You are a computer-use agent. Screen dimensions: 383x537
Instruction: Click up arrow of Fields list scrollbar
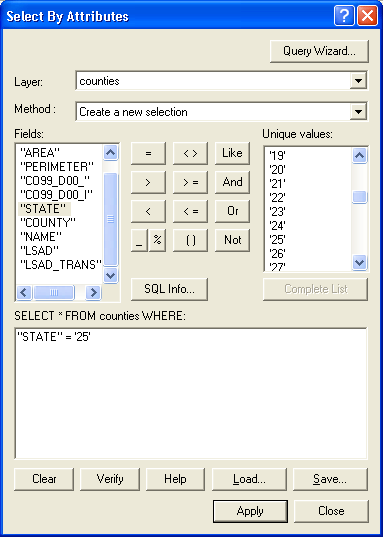(x=110, y=152)
